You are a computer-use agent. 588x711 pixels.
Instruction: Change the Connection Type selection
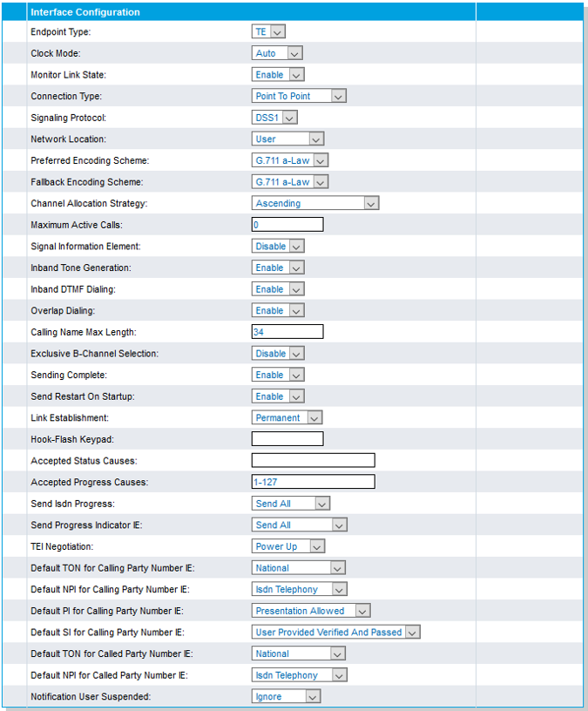coord(299,96)
